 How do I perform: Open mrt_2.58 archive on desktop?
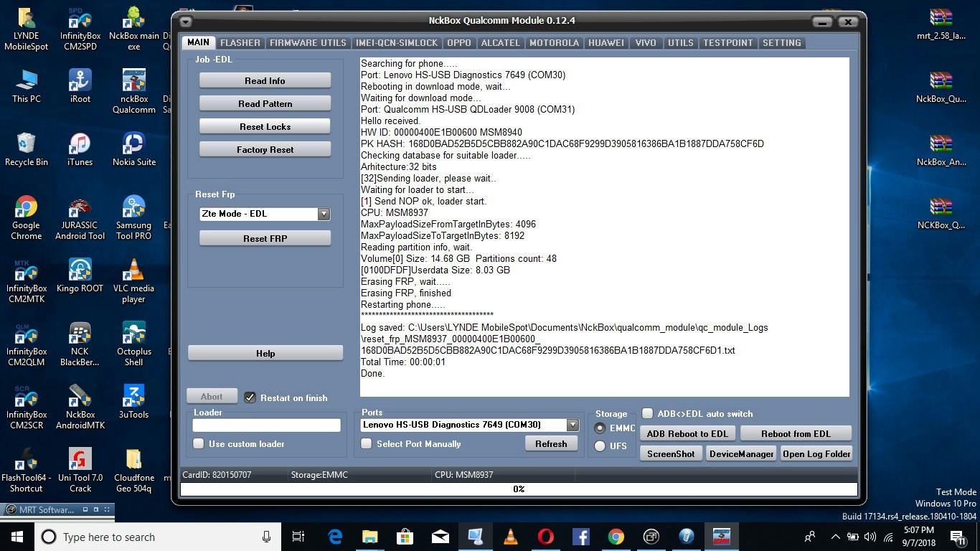941,24
